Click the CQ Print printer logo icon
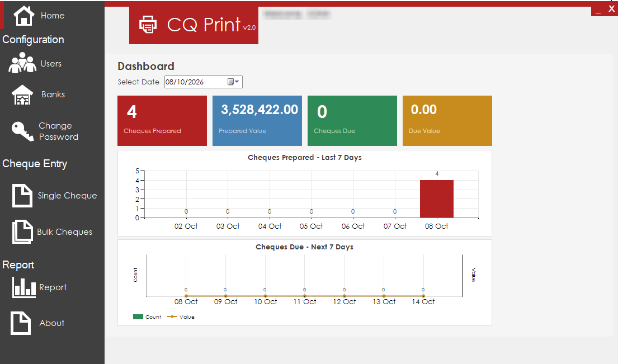 coord(148,25)
